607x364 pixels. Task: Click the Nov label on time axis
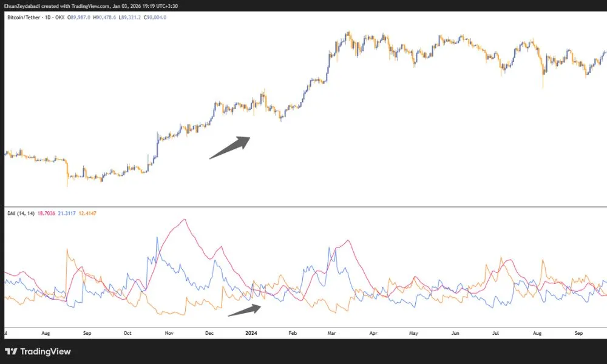169,333
